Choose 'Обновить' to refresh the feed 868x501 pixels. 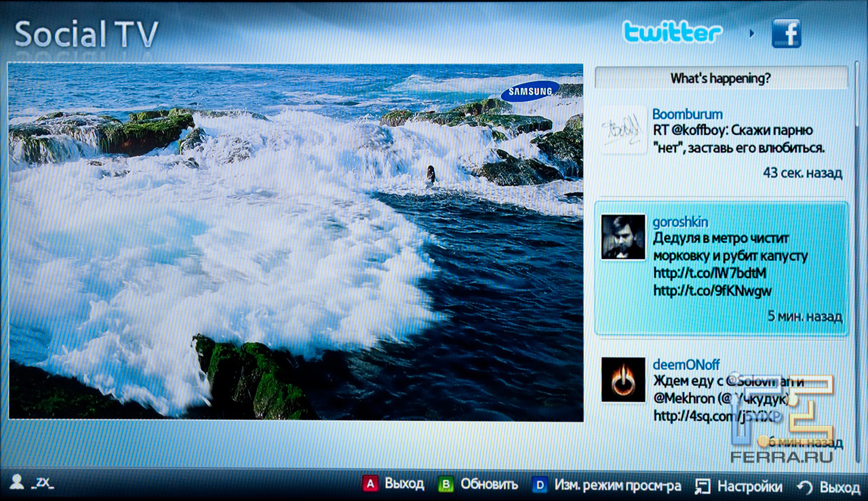489,485
